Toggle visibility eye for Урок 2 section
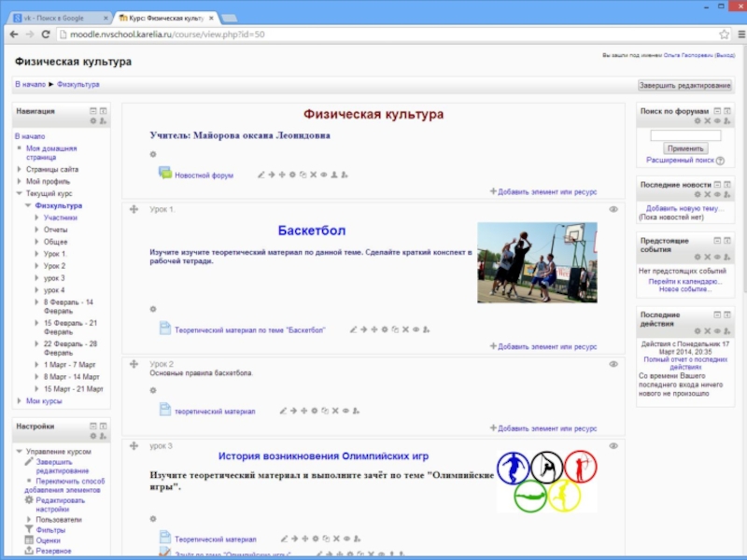The width and height of the screenshot is (747, 560). (x=613, y=364)
